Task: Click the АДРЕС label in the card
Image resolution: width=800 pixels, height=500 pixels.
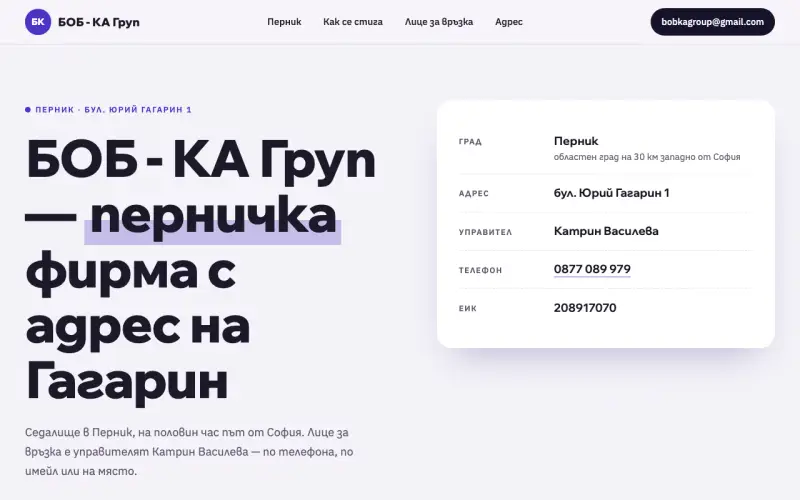Action: 473,193
